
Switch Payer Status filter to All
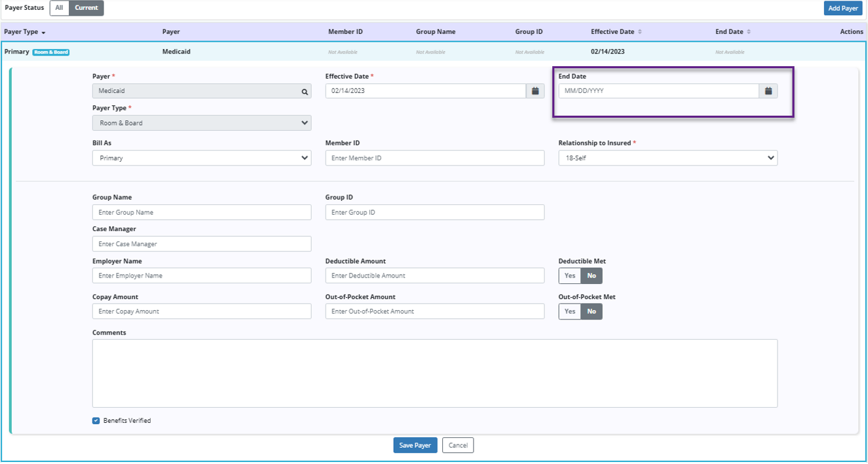[x=60, y=8]
